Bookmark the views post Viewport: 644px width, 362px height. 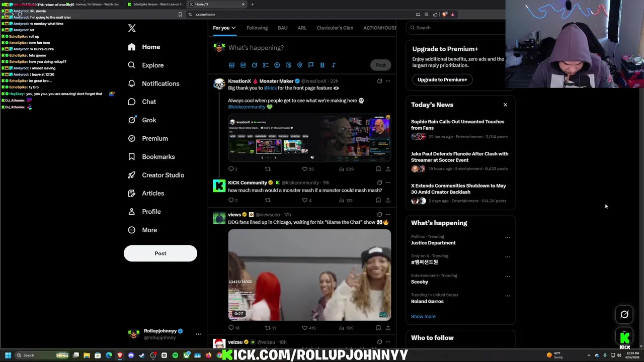[x=378, y=328]
